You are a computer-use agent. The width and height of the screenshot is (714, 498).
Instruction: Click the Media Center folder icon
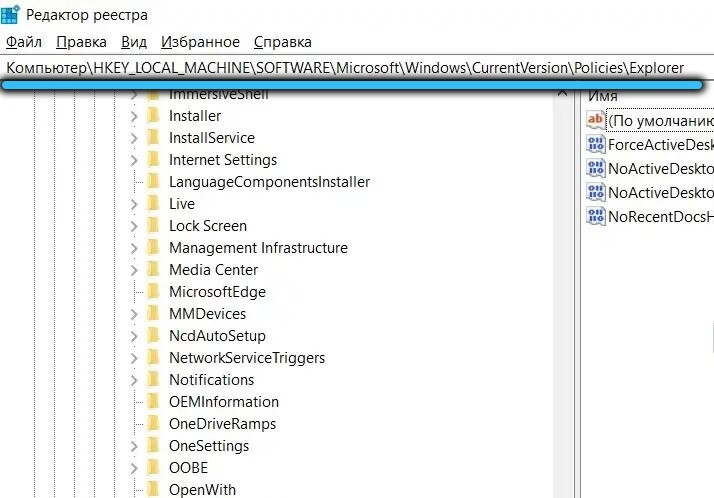click(x=153, y=269)
